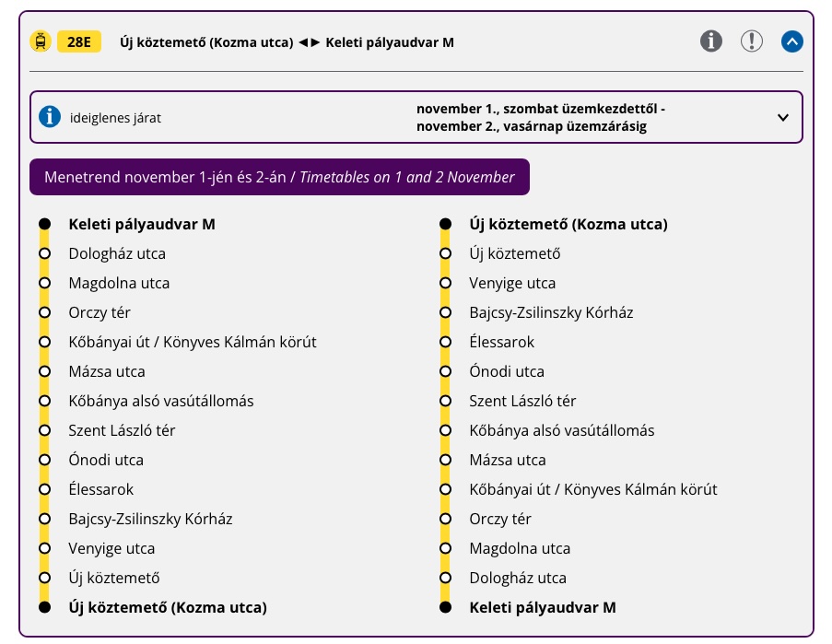Expand the ideiglenes járat date dropdown arrow
This screenshot has height=644, width=832.
point(782,117)
